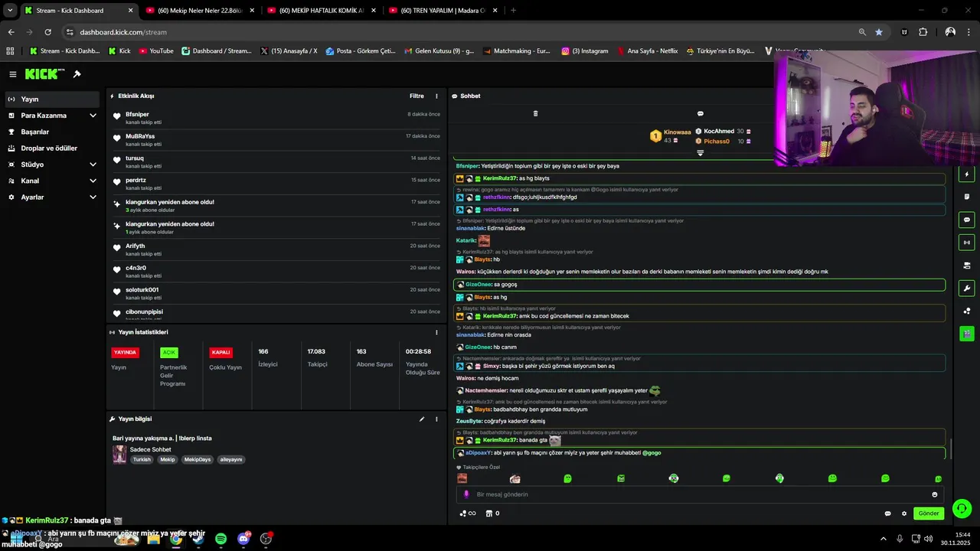Open Yayın bilgisi three-dot menu
Screen dimensions: 980x551
[x=437, y=419]
